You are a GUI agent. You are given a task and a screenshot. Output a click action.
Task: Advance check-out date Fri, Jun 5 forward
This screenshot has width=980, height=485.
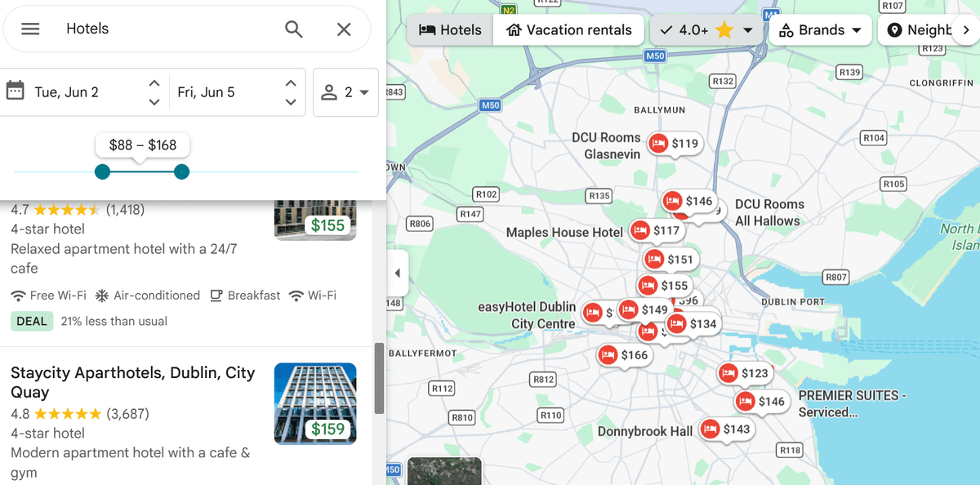tap(291, 83)
